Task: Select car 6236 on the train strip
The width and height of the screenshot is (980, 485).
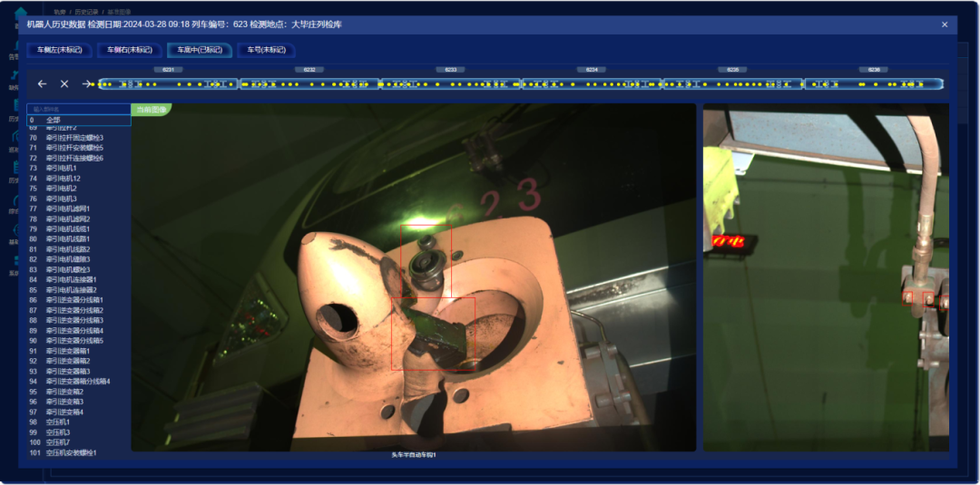Action: pyautogui.click(x=873, y=84)
